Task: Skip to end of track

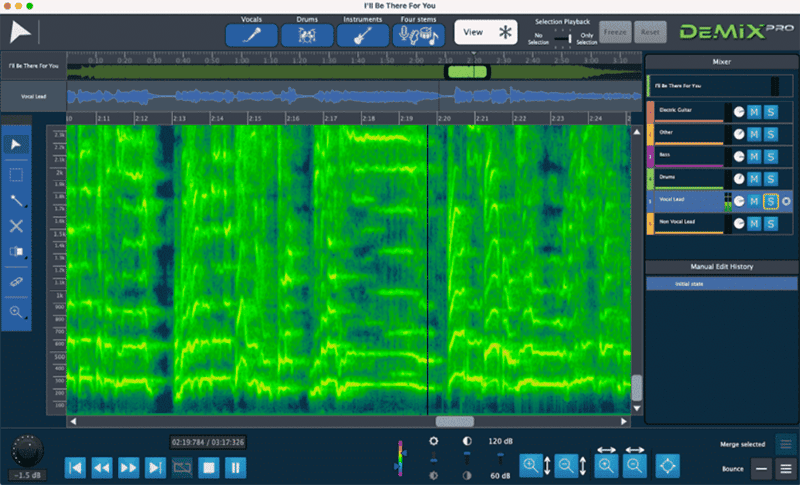Action: 155,468
